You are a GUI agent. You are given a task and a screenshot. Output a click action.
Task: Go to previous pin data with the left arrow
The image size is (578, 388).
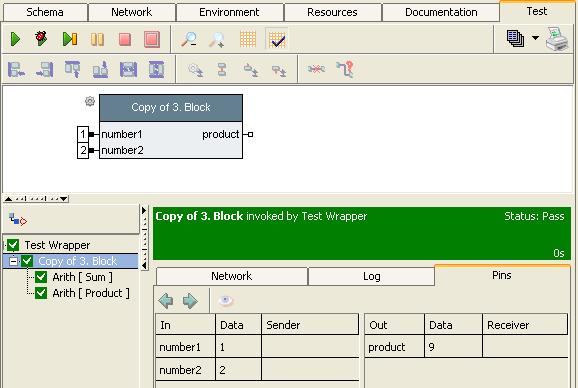pos(166,301)
